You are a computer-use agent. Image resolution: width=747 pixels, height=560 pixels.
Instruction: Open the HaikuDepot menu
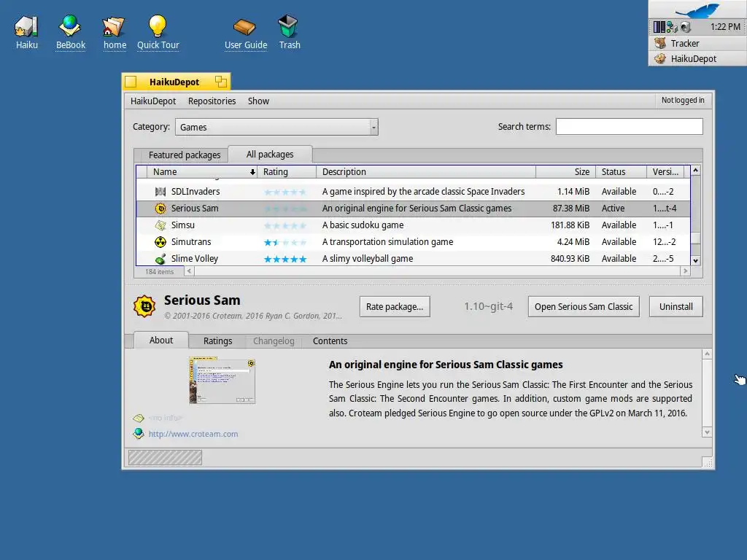pyautogui.click(x=153, y=101)
